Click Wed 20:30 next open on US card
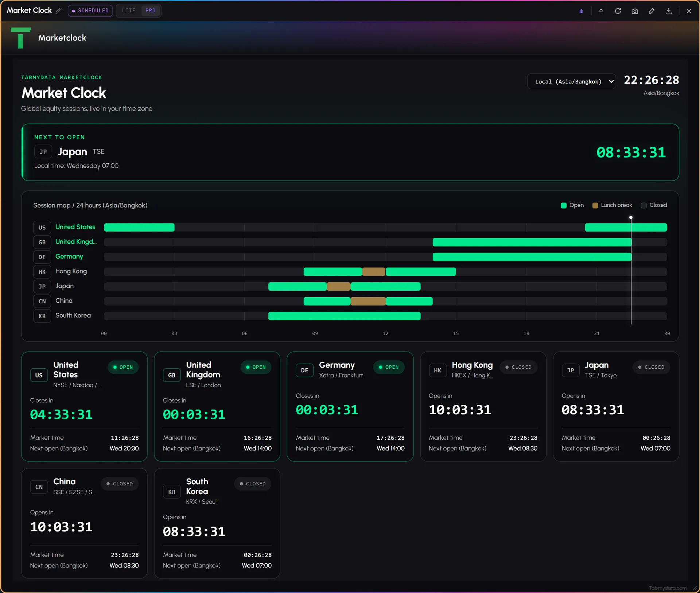The height and width of the screenshot is (593, 700). pyautogui.click(x=124, y=449)
